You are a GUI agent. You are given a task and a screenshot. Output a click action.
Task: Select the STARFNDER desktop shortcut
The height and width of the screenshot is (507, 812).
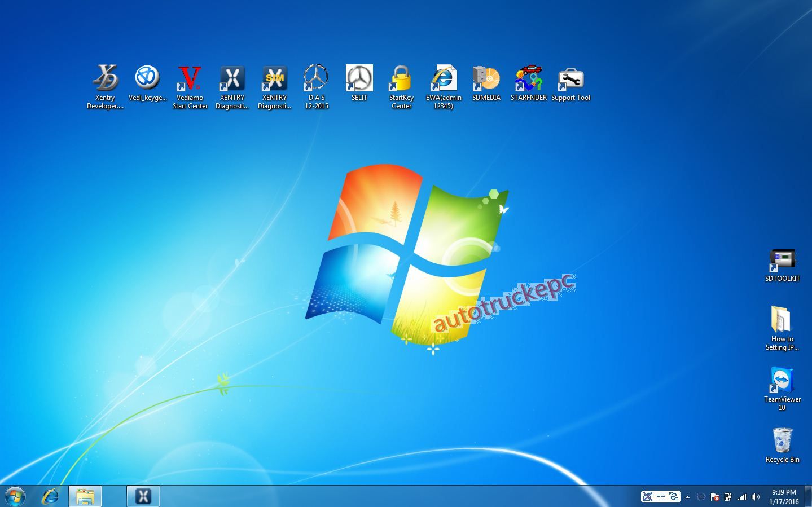point(528,83)
